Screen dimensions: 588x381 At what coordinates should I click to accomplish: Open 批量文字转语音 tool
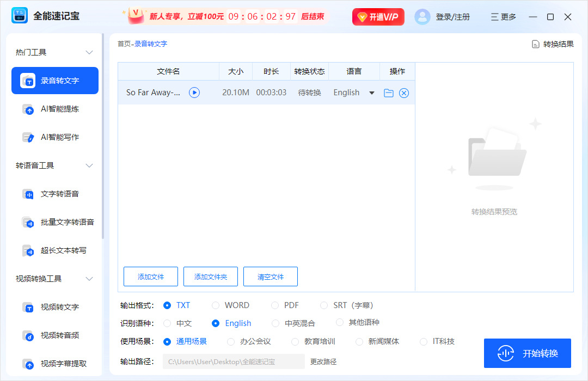click(55, 222)
